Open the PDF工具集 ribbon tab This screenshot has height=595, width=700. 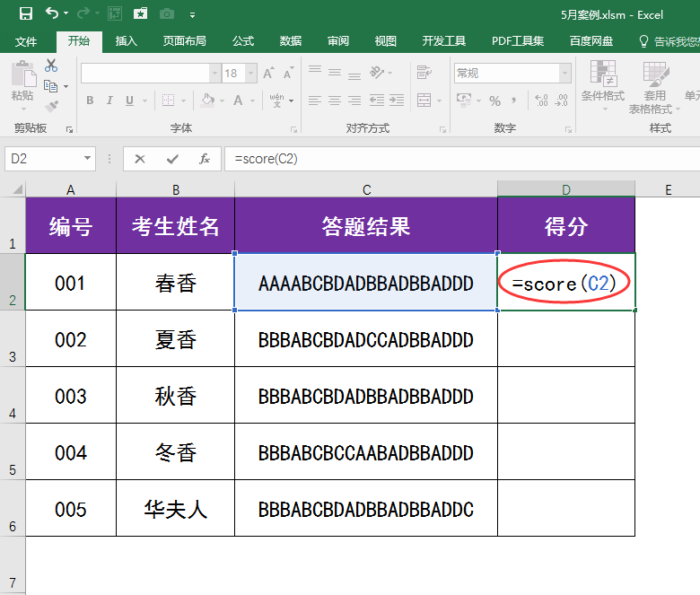click(x=518, y=41)
